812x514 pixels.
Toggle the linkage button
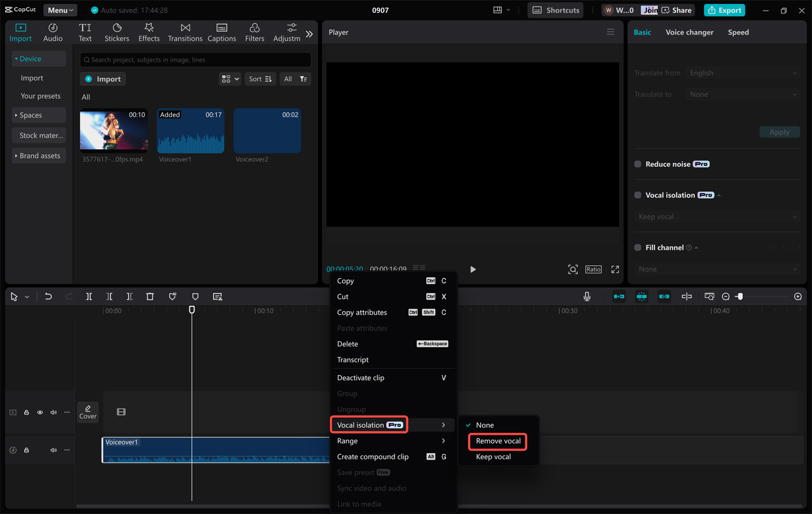664,296
